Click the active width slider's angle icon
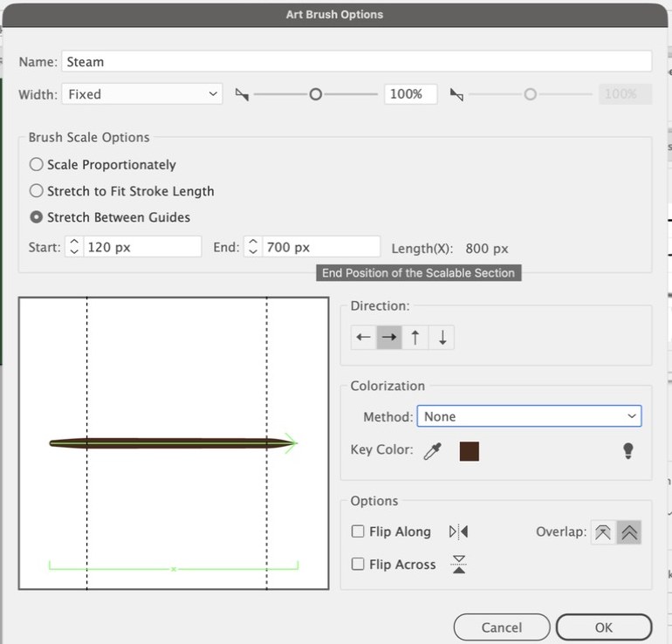 pos(242,94)
